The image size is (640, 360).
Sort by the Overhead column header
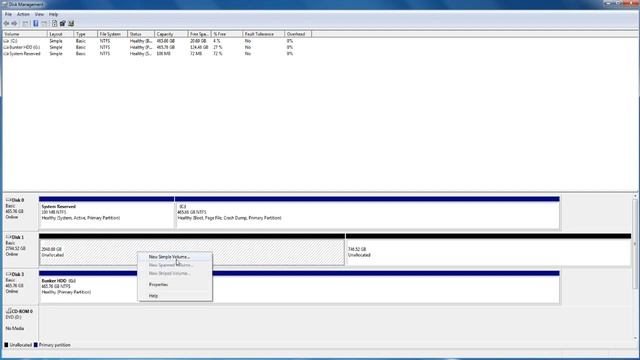(298, 34)
